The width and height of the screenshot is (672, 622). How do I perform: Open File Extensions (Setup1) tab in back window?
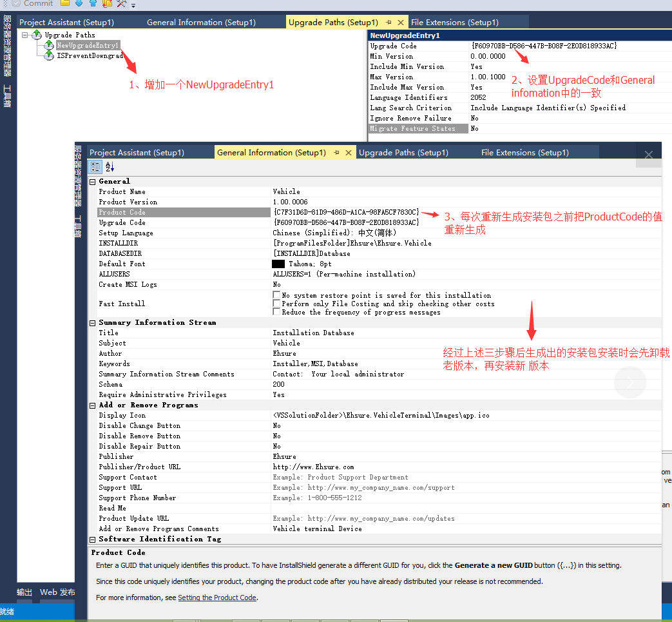[x=455, y=23]
